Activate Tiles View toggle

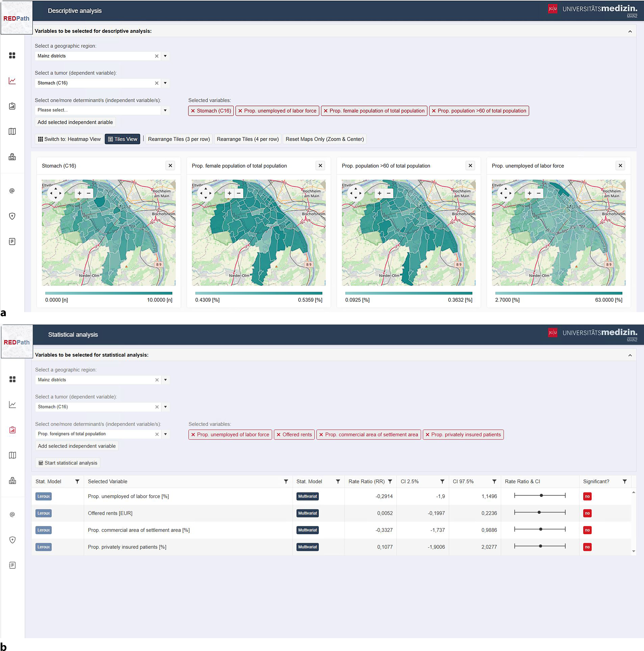pos(123,139)
